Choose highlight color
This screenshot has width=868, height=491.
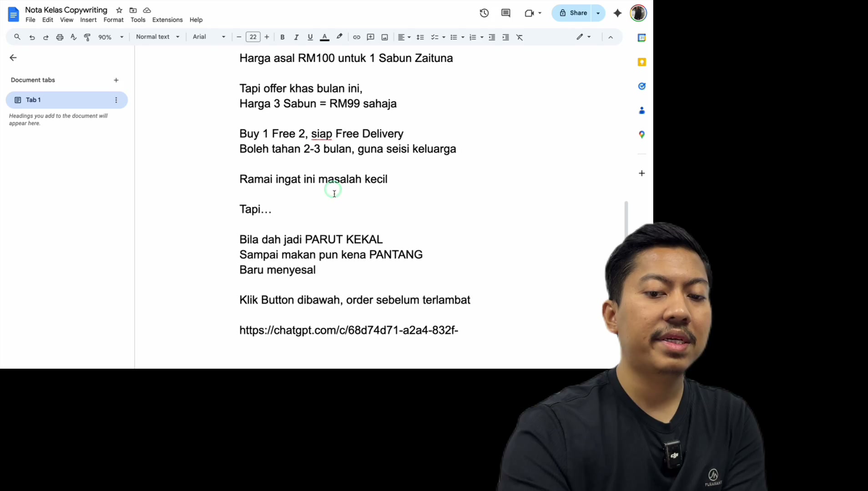pos(339,37)
